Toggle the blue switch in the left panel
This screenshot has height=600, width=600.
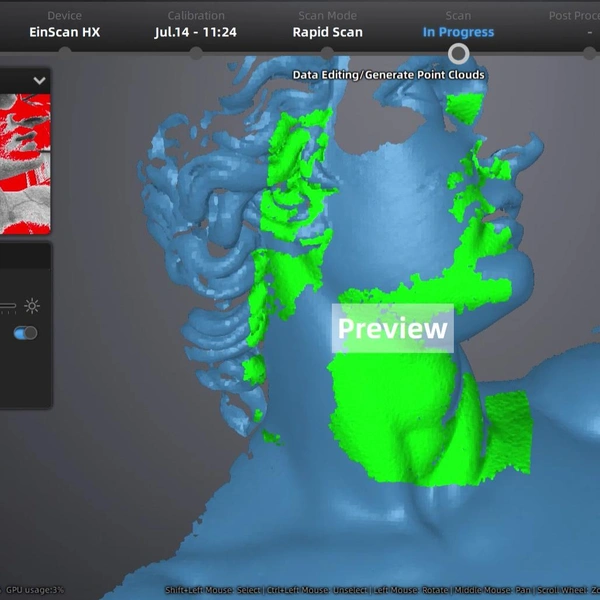point(26,333)
